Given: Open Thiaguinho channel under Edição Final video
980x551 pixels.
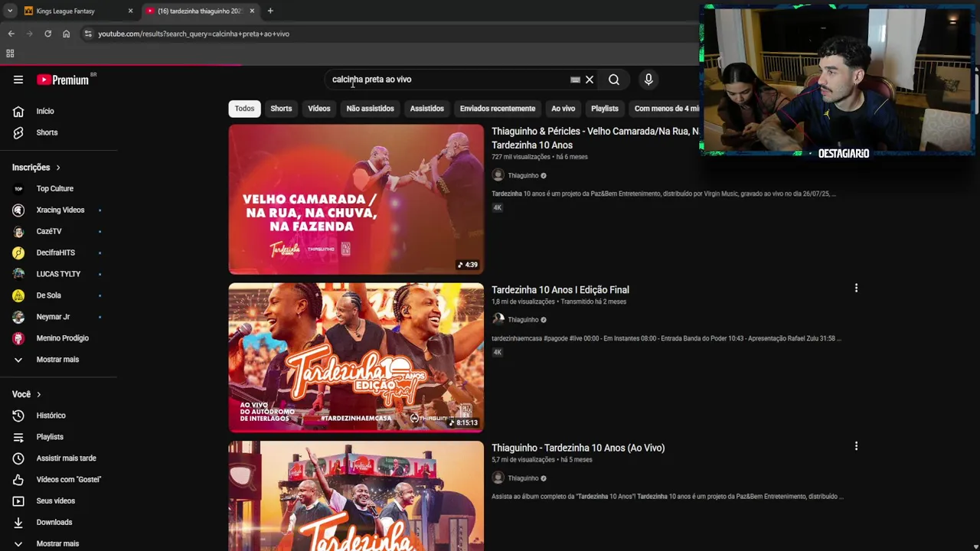Looking at the screenshot, I should click(523, 320).
